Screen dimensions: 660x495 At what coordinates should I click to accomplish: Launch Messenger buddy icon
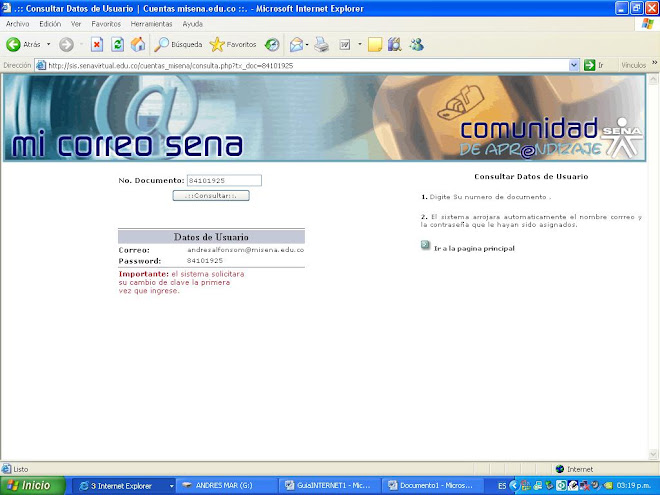pos(416,44)
